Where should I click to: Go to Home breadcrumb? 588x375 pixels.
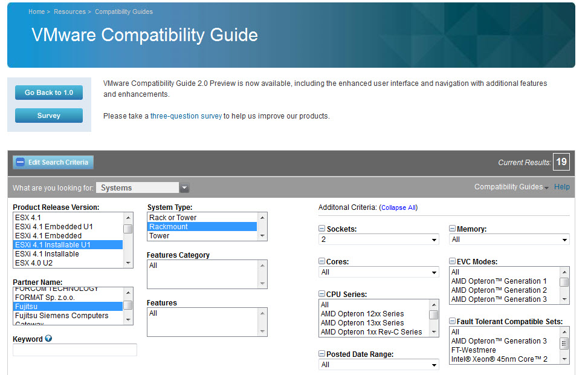[36, 11]
